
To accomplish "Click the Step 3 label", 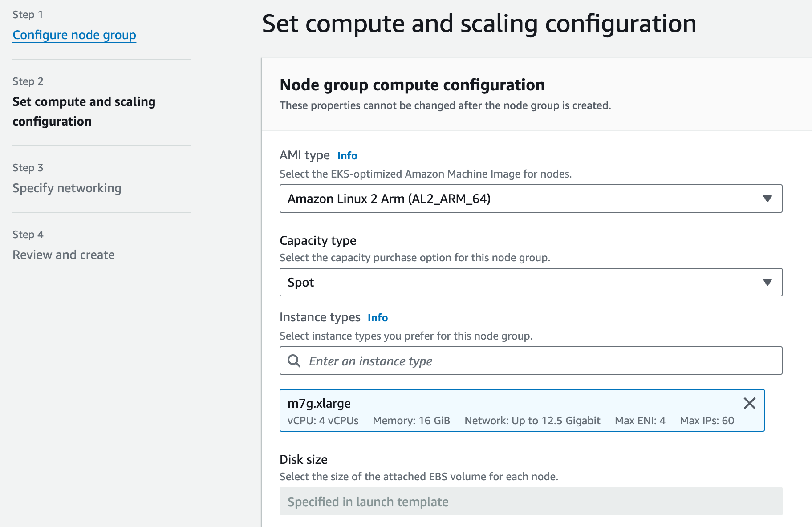I will click(x=28, y=168).
